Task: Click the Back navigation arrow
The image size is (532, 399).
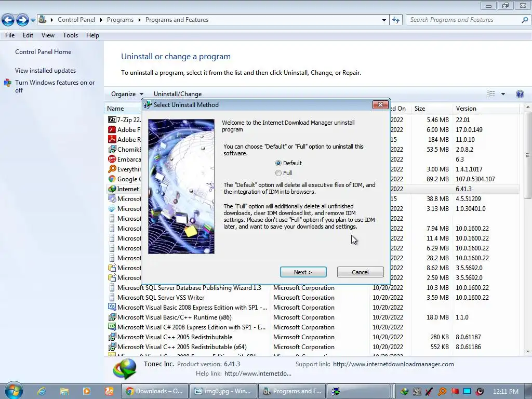Action: click(8, 20)
